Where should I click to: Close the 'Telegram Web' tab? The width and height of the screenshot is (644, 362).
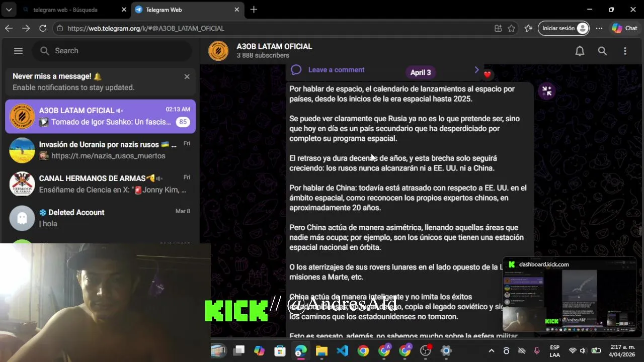[x=237, y=10]
